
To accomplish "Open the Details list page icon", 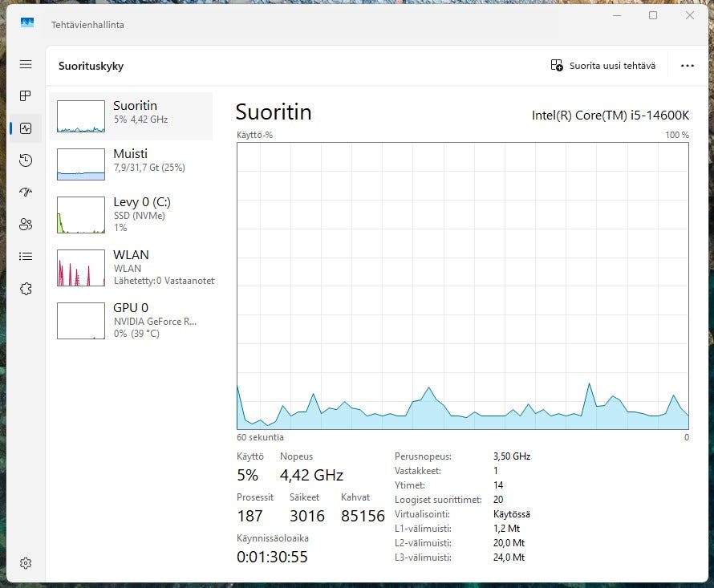I will coord(26,257).
